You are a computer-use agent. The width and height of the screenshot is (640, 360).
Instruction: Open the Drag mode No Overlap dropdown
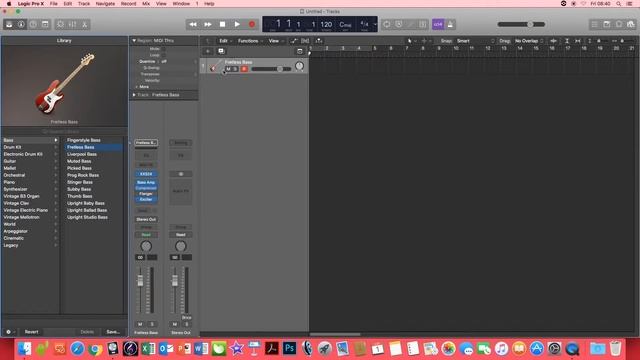[x=529, y=41]
